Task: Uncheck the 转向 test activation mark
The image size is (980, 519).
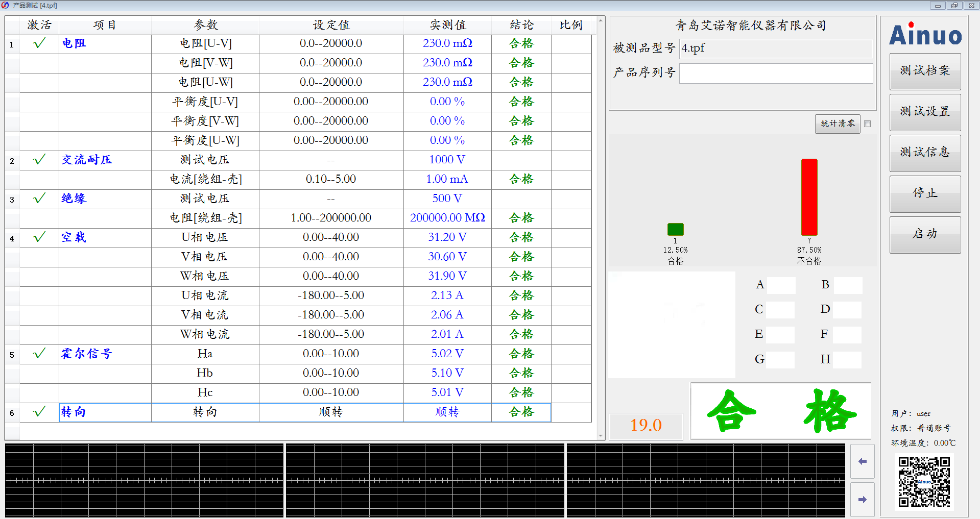Action: click(38, 412)
